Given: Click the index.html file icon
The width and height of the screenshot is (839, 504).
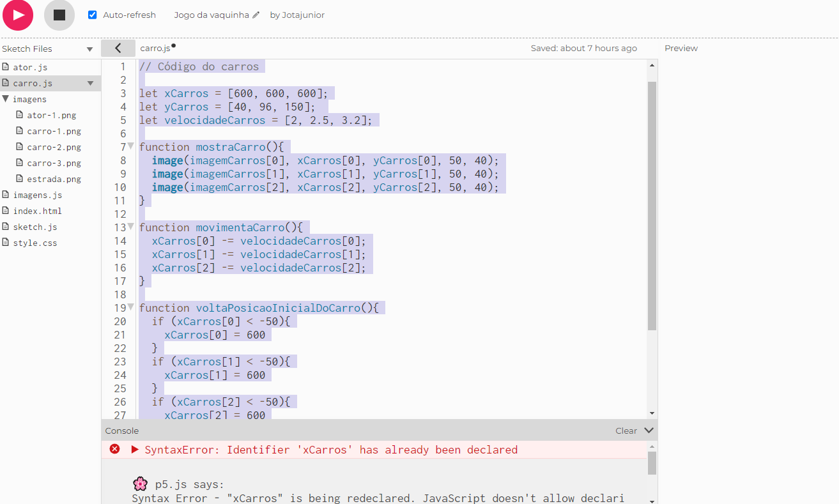Looking at the screenshot, I should pos(6,211).
